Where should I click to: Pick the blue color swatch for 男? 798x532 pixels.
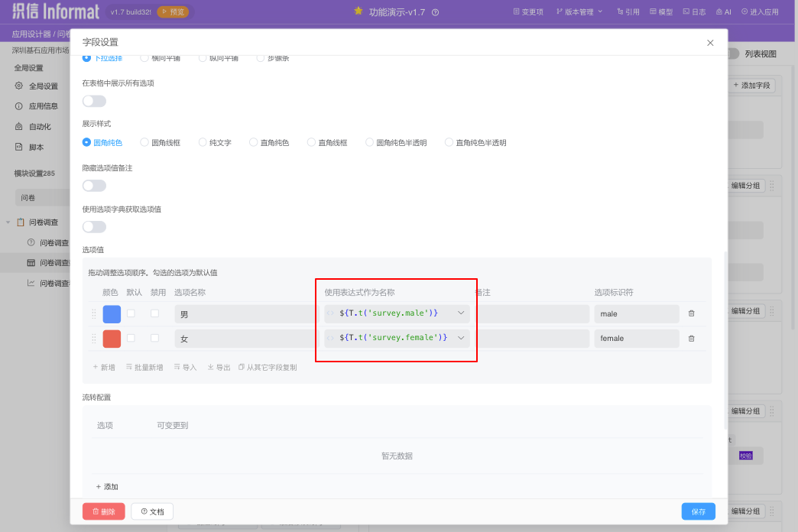[x=112, y=314]
